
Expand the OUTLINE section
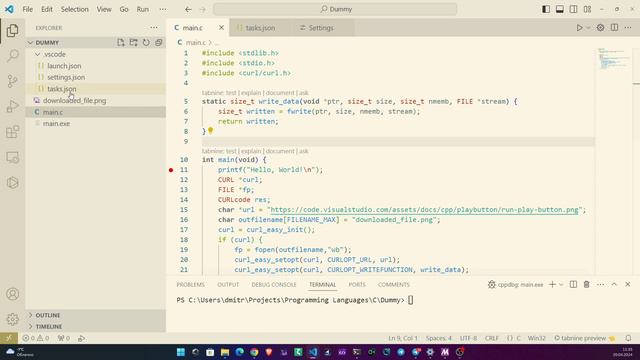pos(47,315)
